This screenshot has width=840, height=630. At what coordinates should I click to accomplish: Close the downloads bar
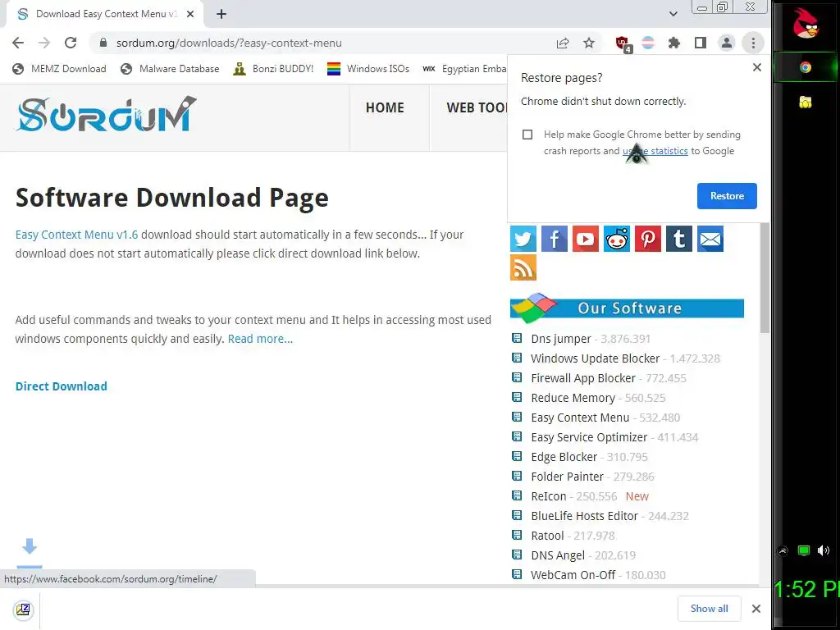tap(756, 609)
